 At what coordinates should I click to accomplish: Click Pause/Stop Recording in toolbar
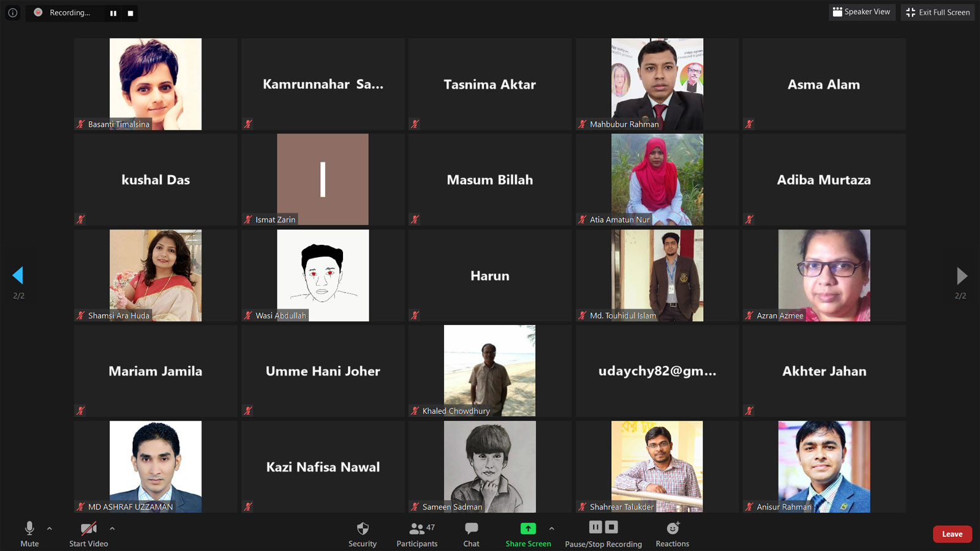[x=603, y=534]
